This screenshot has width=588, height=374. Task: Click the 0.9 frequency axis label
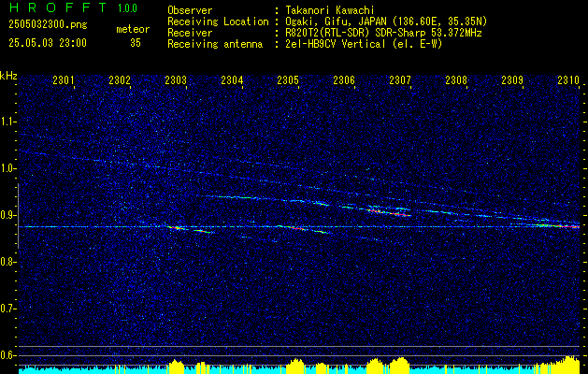pos(7,215)
